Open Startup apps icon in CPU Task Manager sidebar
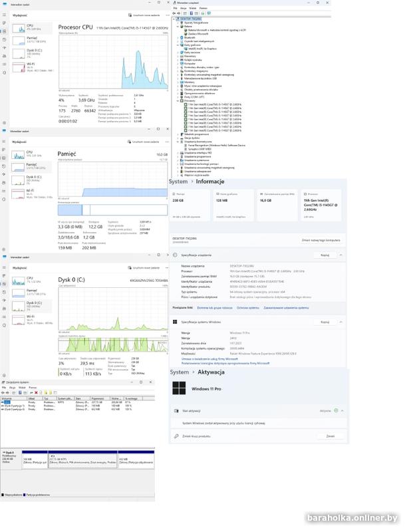This screenshot has height=532, width=411. pyautogui.click(x=4, y=48)
